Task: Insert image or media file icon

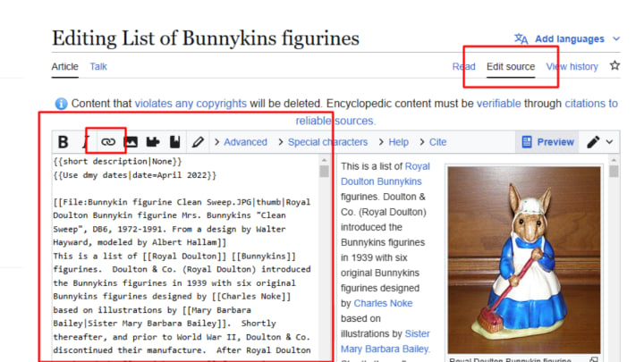Action: [131, 142]
